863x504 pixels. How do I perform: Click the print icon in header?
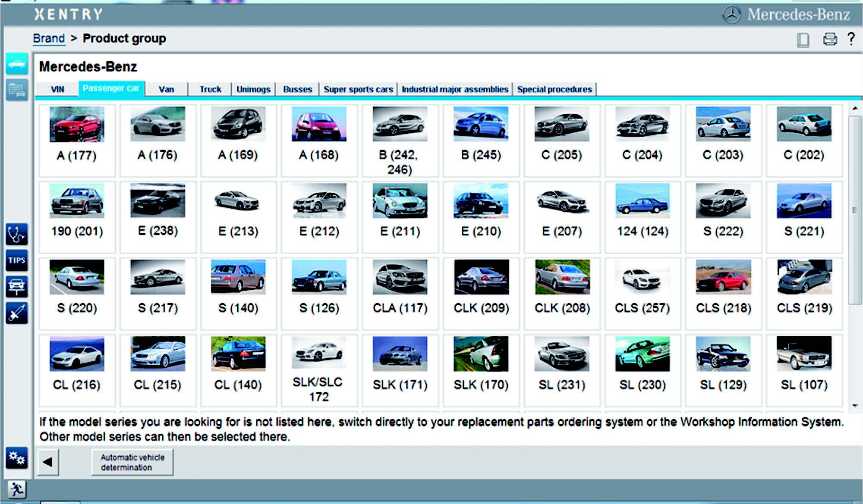pos(830,39)
